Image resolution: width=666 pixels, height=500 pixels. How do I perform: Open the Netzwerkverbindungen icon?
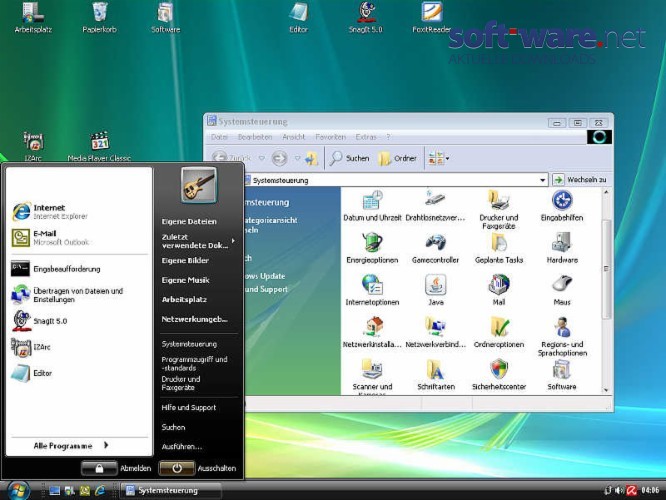point(435,332)
